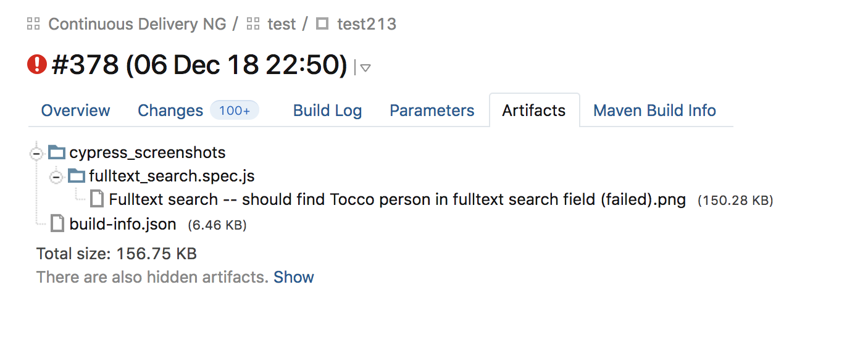This screenshot has width=868, height=337.
Task: Go to the Parameters tab
Action: pos(432,110)
